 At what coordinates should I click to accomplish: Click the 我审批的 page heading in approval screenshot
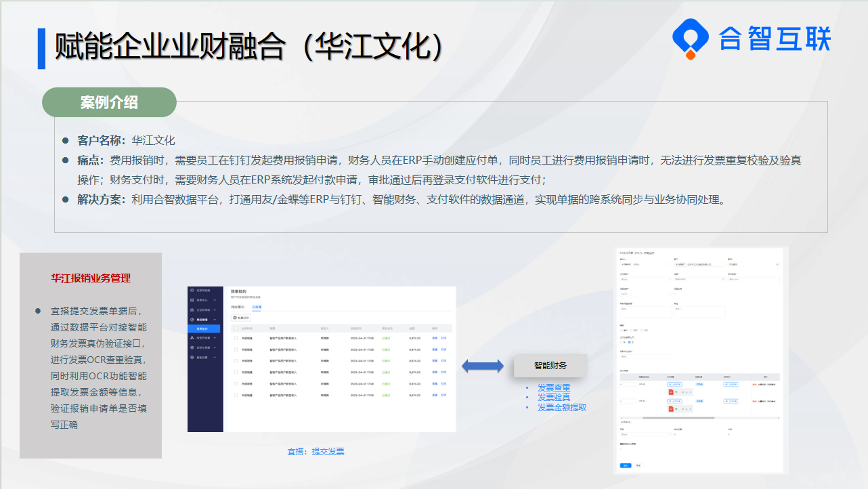tap(238, 291)
